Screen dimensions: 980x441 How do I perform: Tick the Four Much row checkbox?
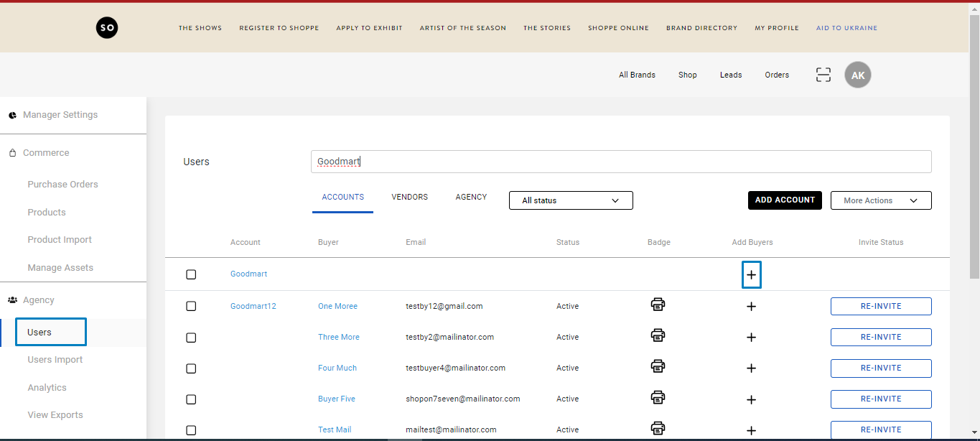tap(191, 368)
